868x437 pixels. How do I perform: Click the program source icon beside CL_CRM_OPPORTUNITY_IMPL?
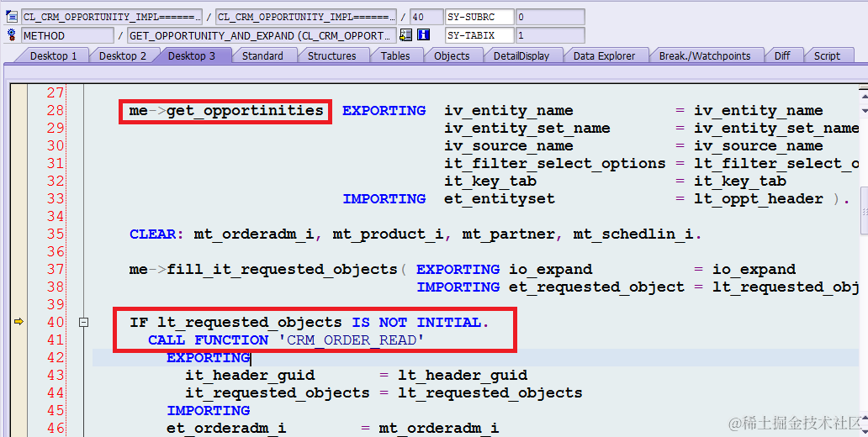pyautogui.click(x=11, y=17)
